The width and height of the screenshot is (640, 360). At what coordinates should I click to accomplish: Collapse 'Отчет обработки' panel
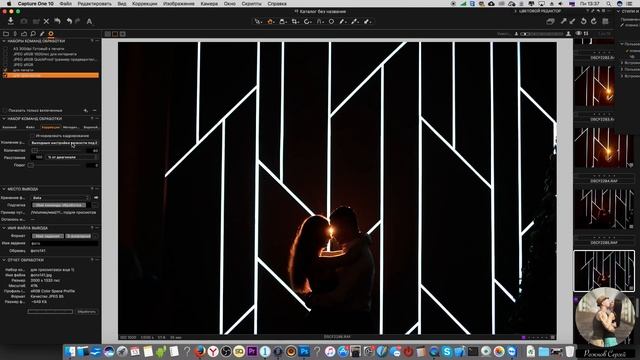pyautogui.click(x=4, y=260)
